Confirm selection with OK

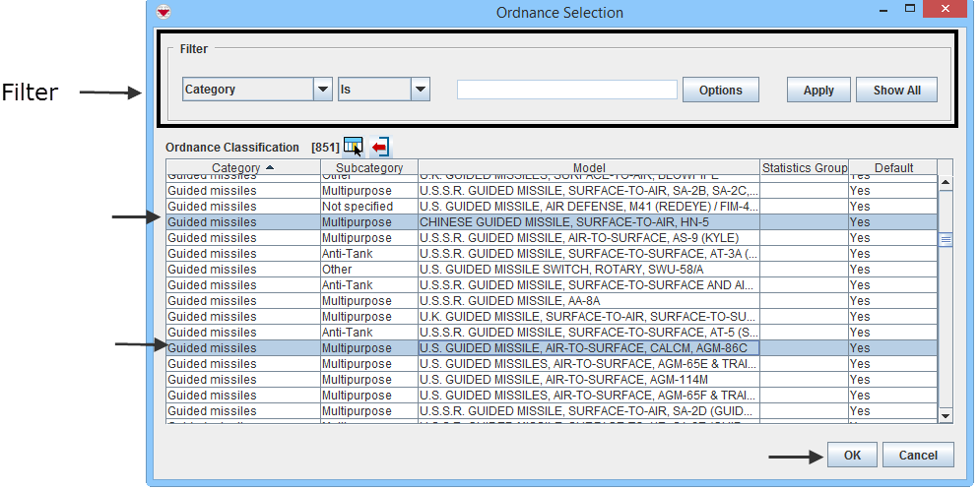852,455
